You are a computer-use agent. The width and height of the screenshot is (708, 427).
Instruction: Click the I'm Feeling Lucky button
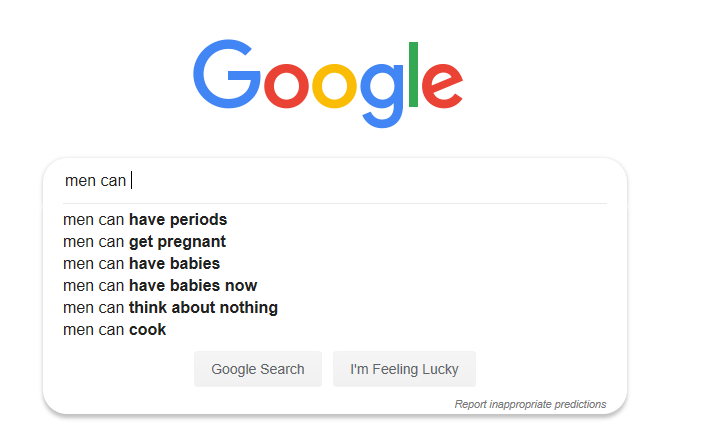click(404, 369)
